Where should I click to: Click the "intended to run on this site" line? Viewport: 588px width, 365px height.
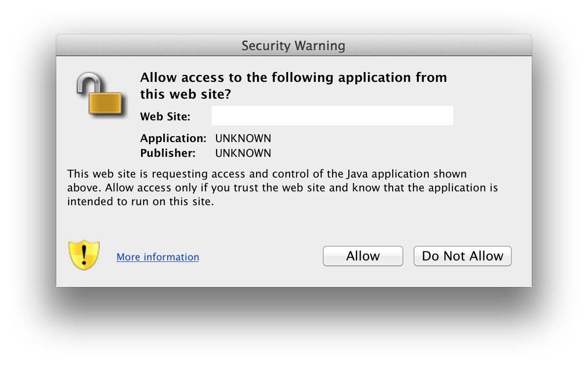(141, 201)
